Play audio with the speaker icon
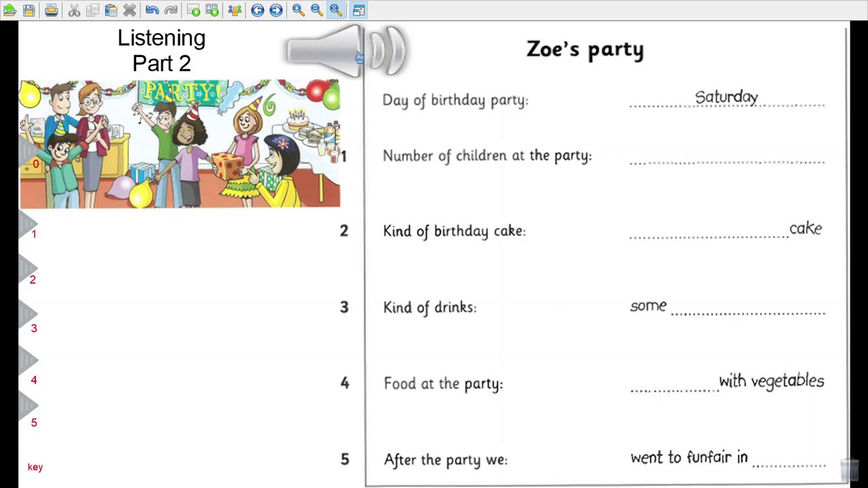This screenshot has width=868, height=488. tap(347, 51)
